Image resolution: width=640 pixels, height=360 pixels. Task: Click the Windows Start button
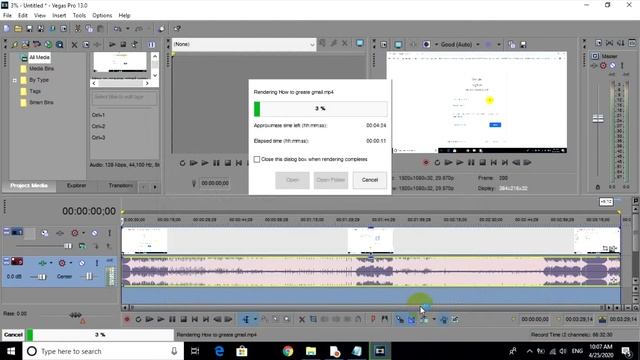point(11,351)
